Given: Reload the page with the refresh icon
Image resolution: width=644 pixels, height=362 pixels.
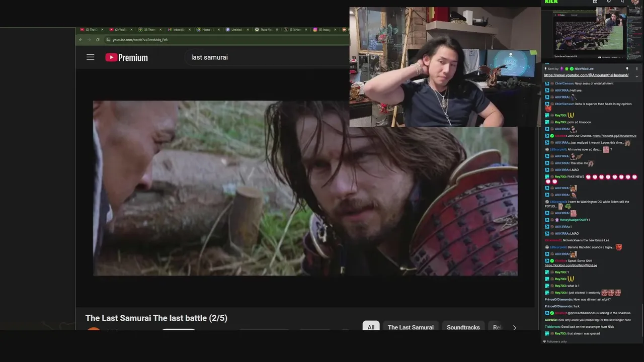Looking at the screenshot, I should click(98, 40).
